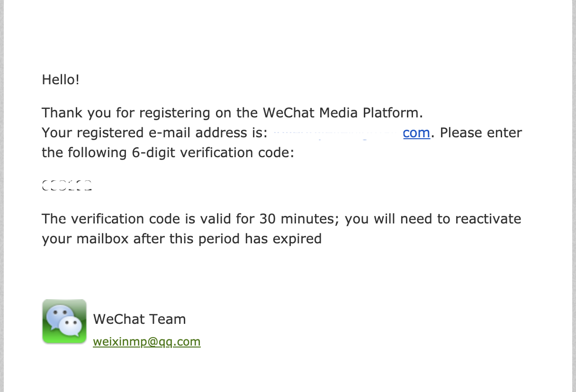Viewport: 576px width, 392px height.
Task: Click the gray left margin border
Action: (x=2, y=196)
